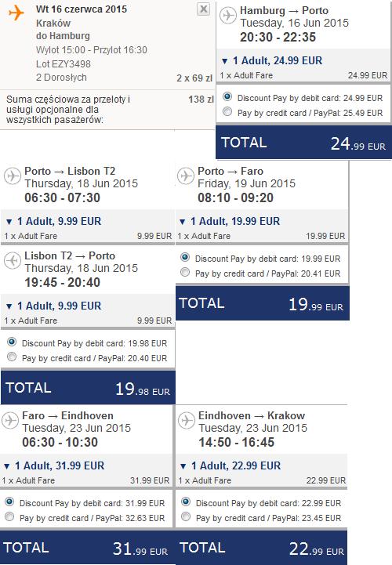Viewport: 392px width, 565px height.
Task: Click the plane icon beside Hamburg → Porto
Action: [x=228, y=16]
